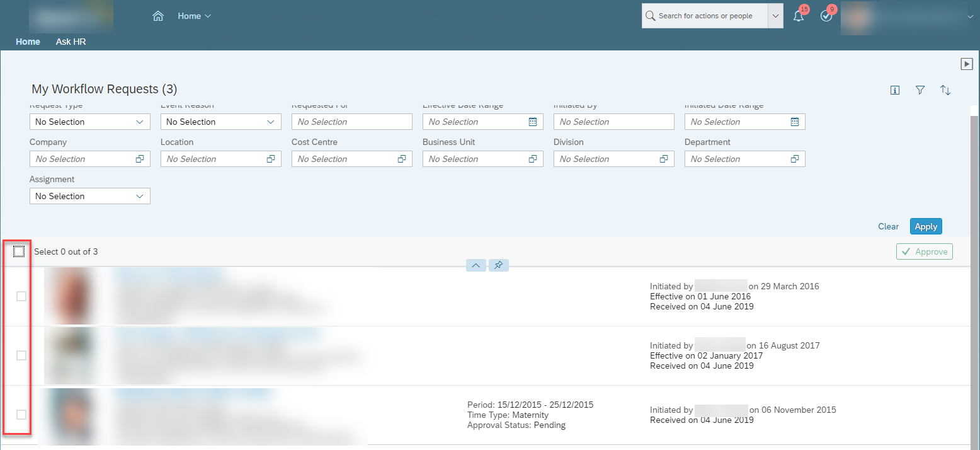This screenshot has height=450, width=980.
Task: Click 'My Workflow Requests (3)' heading
Action: click(105, 89)
